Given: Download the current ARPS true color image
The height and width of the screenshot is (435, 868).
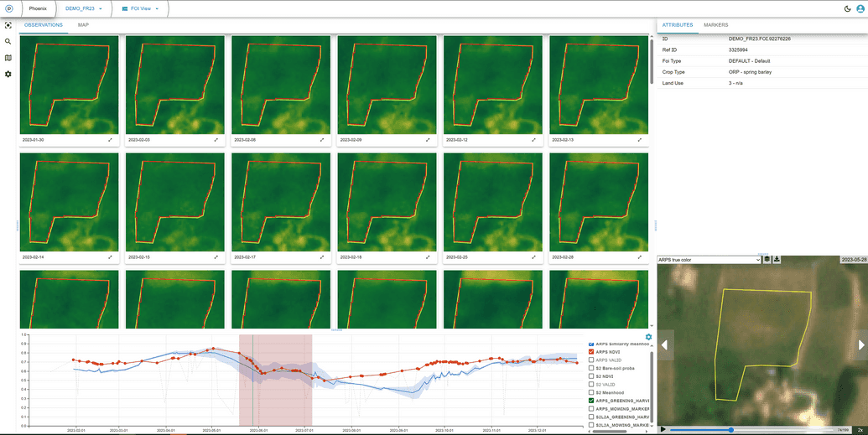Looking at the screenshot, I should 777,260.
